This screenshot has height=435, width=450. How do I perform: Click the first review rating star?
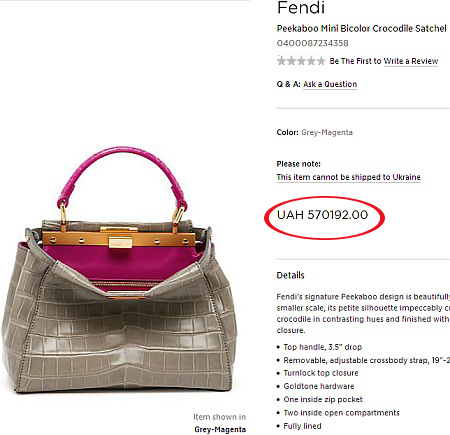pyautogui.click(x=282, y=61)
